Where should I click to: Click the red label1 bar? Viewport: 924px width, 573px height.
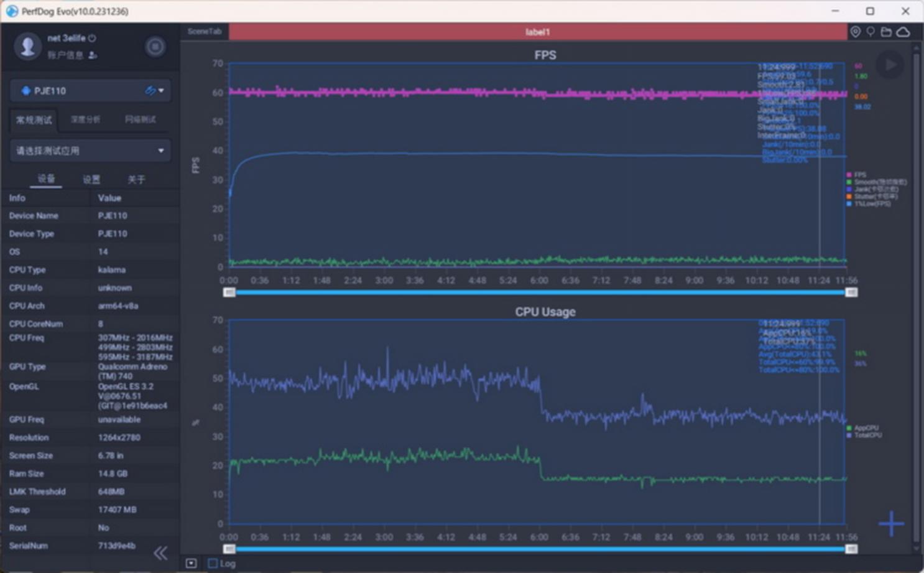click(x=538, y=32)
